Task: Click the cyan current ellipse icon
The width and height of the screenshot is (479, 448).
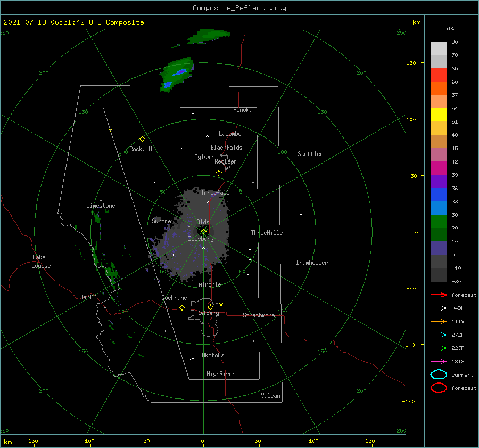Action: 439,374
